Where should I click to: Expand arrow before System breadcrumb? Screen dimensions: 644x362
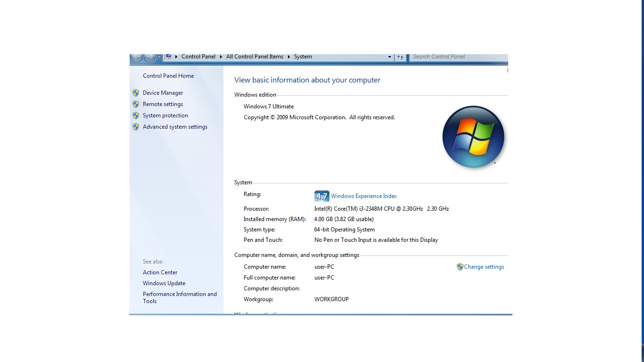tap(289, 57)
